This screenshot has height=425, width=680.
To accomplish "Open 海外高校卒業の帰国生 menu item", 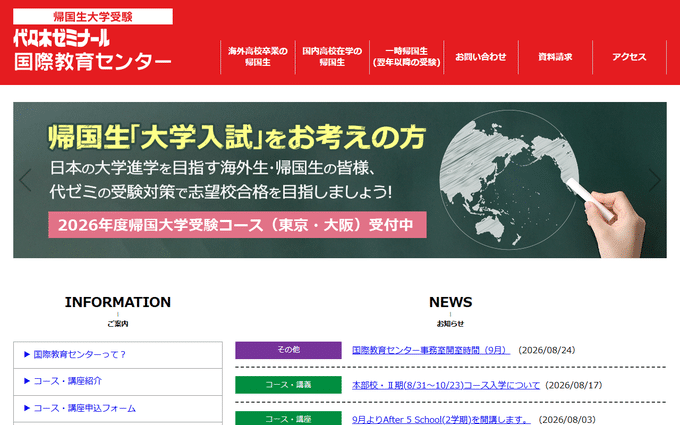I will pyautogui.click(x=258, y=57).
